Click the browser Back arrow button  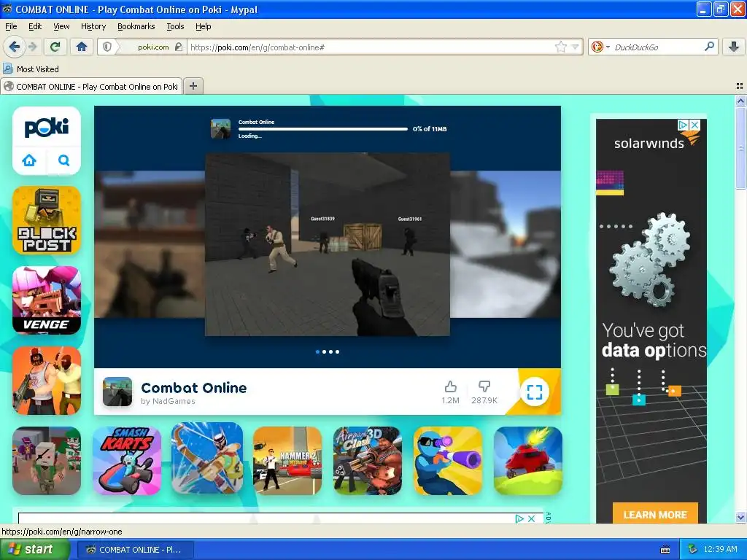point(14,47)
